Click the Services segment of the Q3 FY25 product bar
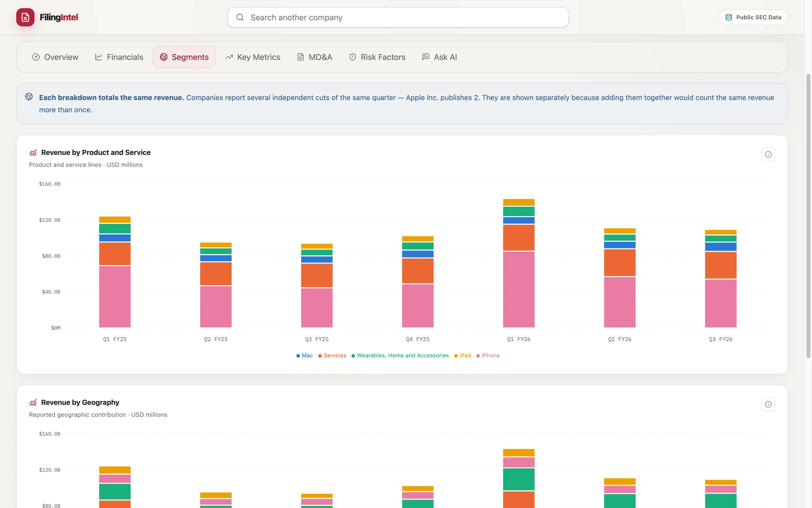 point(317,275)
